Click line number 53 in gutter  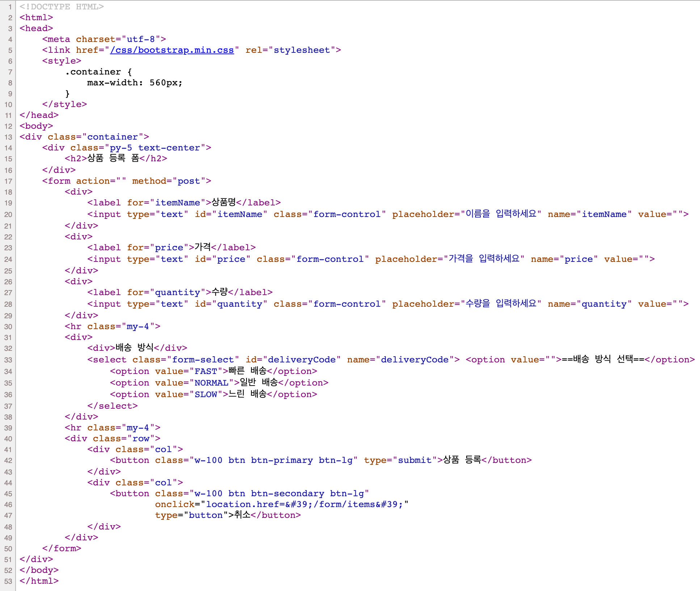(8, 581)
